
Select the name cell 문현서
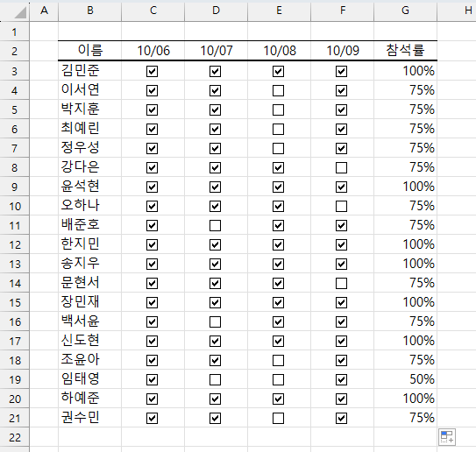[x=90, y=283]
